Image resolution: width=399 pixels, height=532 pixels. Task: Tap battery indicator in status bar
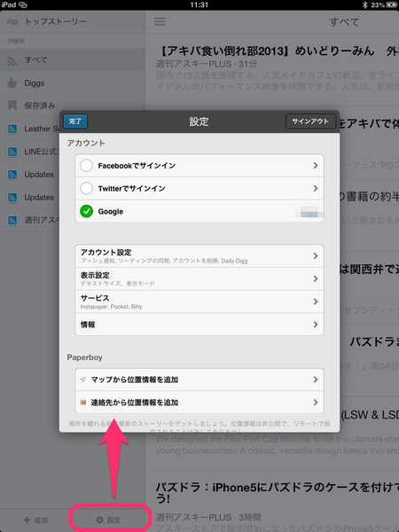click(392, 4)
